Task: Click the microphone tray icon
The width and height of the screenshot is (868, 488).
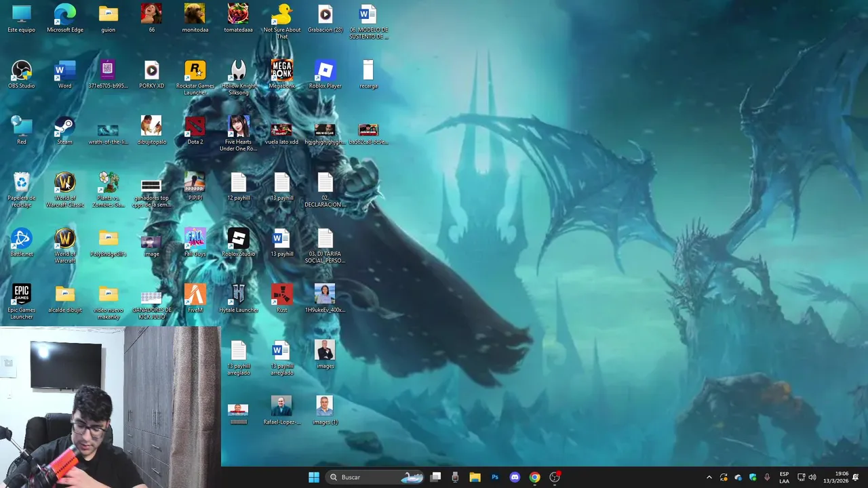Action: point(767,477)
